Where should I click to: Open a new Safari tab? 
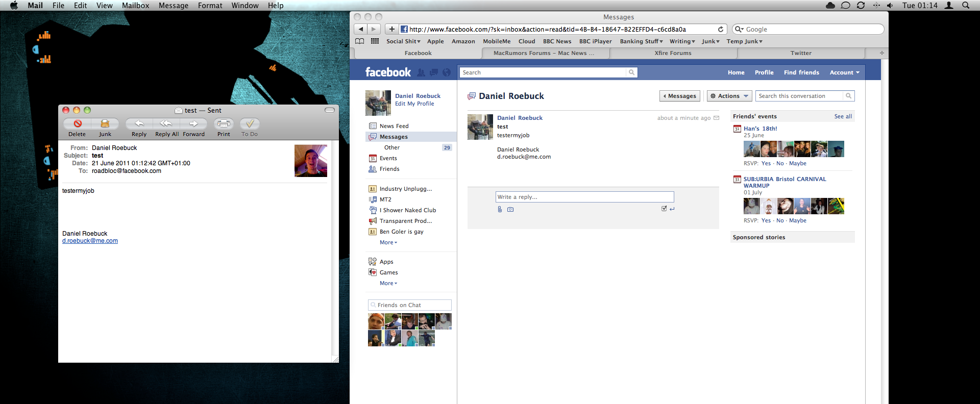click(x=881, y=53)
